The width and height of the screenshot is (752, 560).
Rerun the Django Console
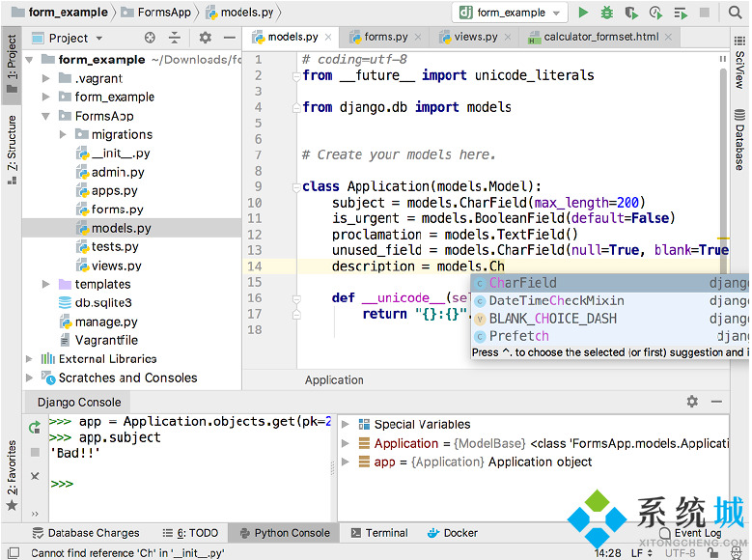click(35, 426)
